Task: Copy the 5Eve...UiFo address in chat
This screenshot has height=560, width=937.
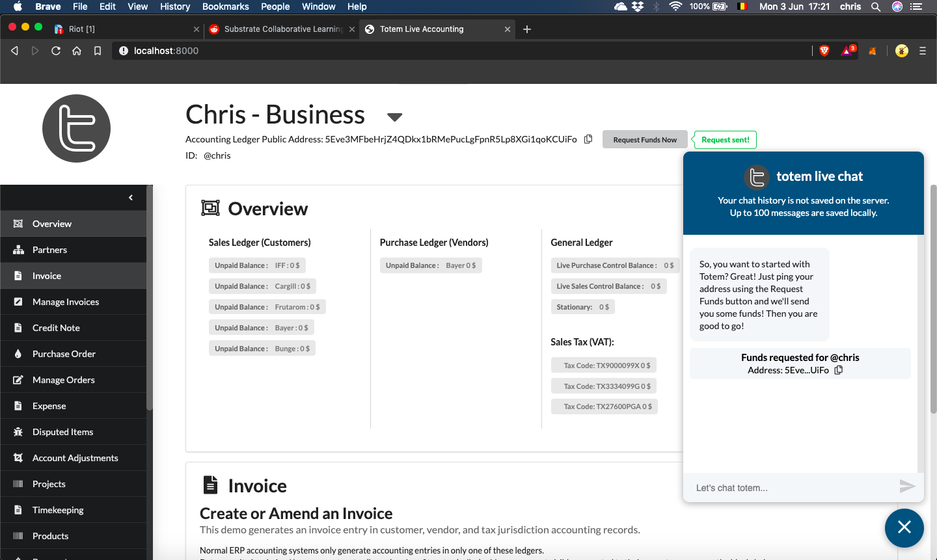Action: pyautogui.click(x=839, y=370)
